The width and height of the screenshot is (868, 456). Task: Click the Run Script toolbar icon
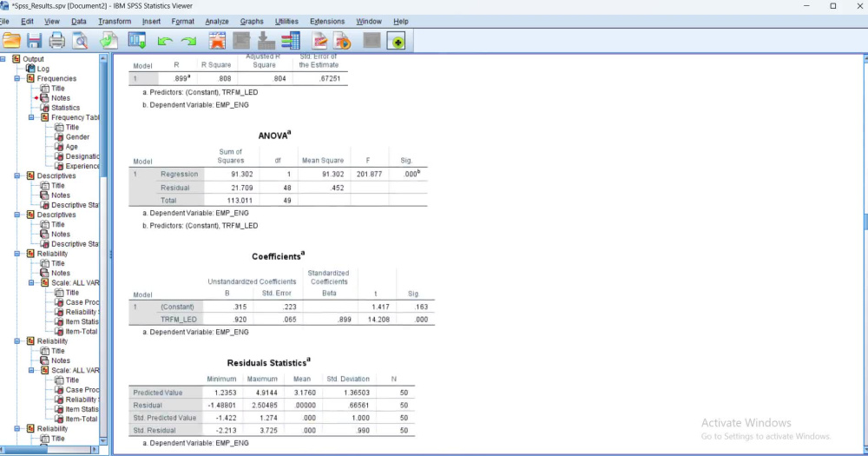(343, 41)
